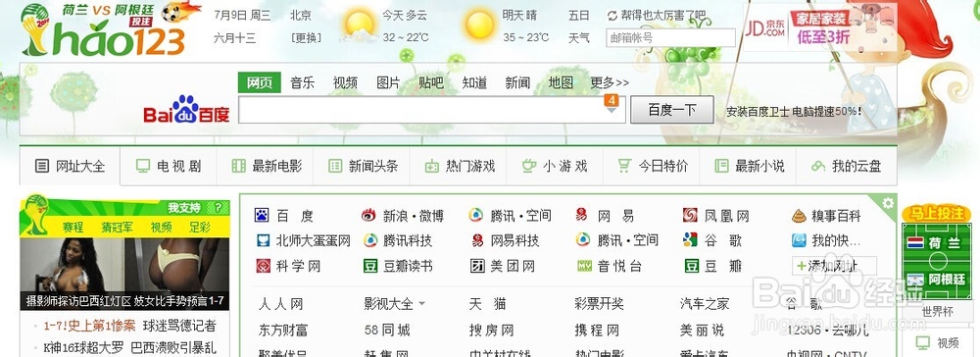Viewport: 980px width, 357px height.
Task: Click the 添加网址 button
Action: 834,266
